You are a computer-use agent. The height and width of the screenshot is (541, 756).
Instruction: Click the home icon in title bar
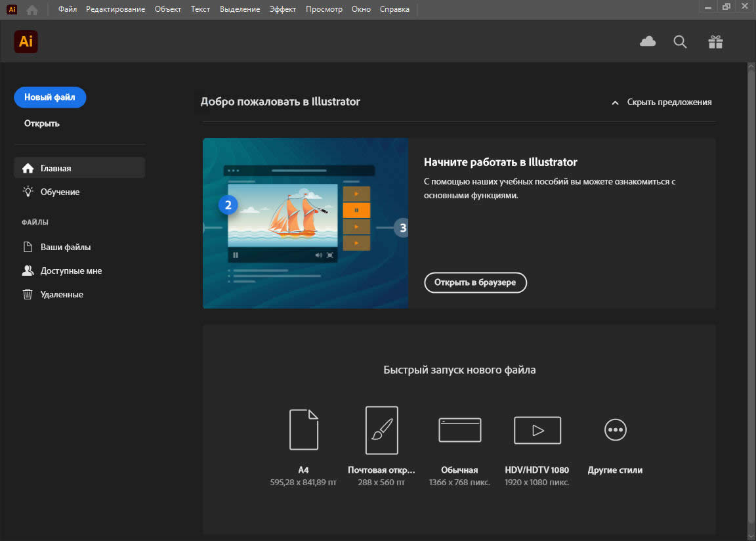coord(32,9)
